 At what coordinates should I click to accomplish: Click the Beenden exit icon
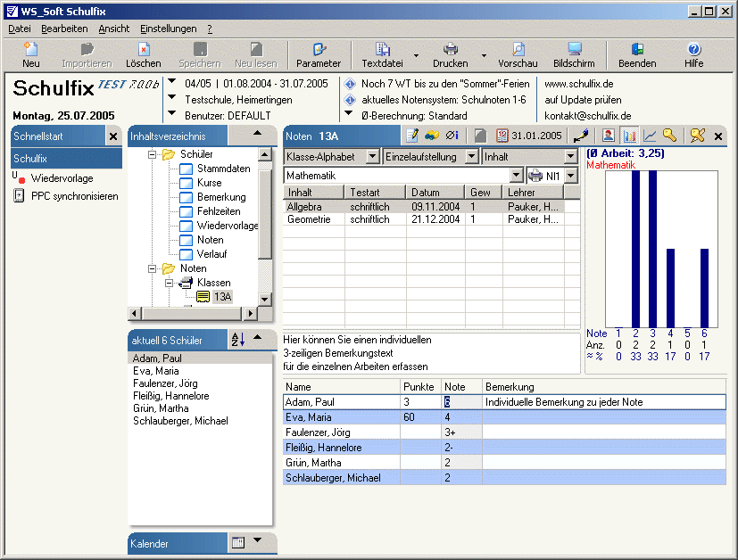click(x=637, y=50)
